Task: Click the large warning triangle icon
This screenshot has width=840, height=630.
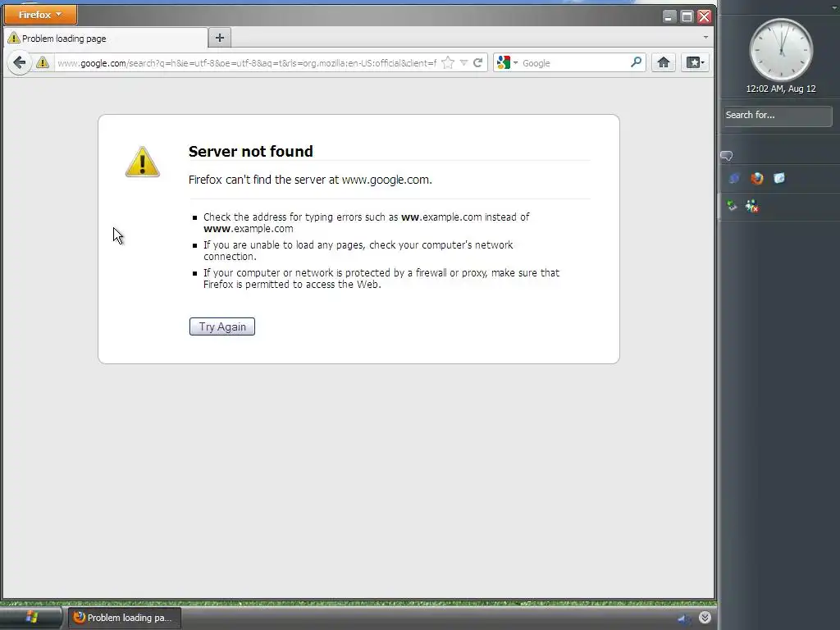Action: coord(143,162)
